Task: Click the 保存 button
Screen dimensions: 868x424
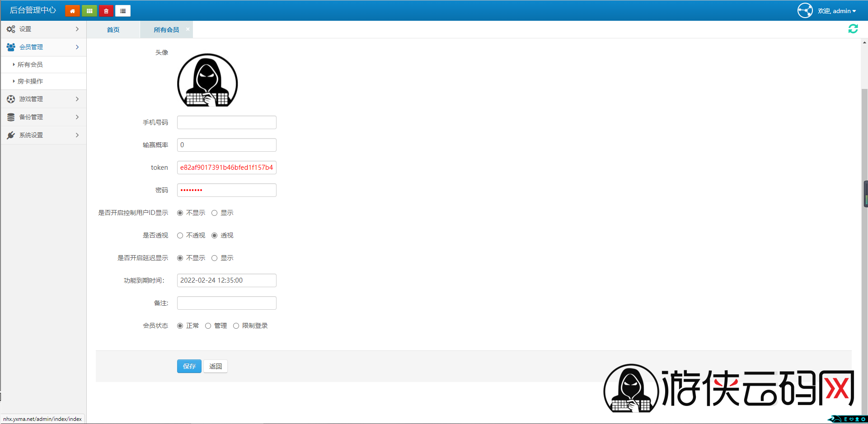Action: point(189,366)
